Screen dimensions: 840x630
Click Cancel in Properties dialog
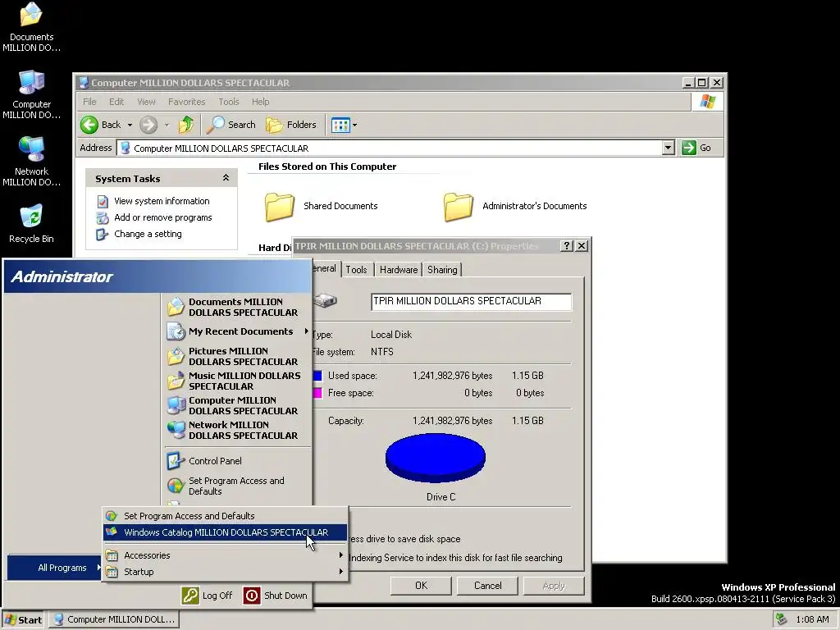(x=487, y=586)
